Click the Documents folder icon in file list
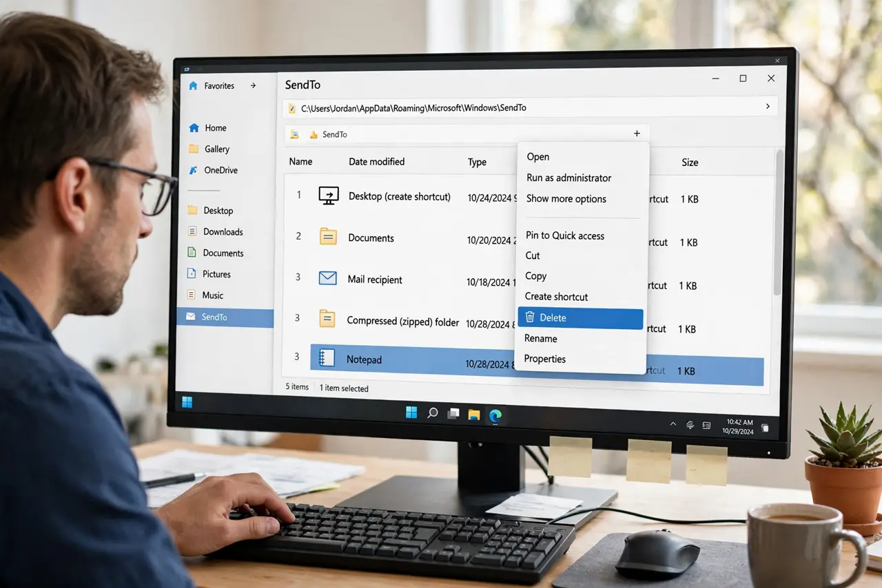 pos(328,237)
